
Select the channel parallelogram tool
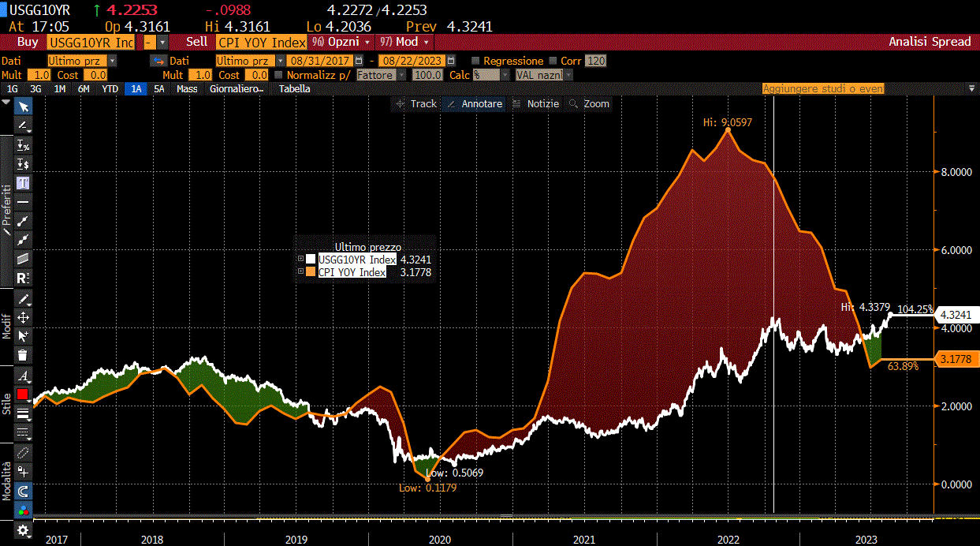[x=24, y=259]
